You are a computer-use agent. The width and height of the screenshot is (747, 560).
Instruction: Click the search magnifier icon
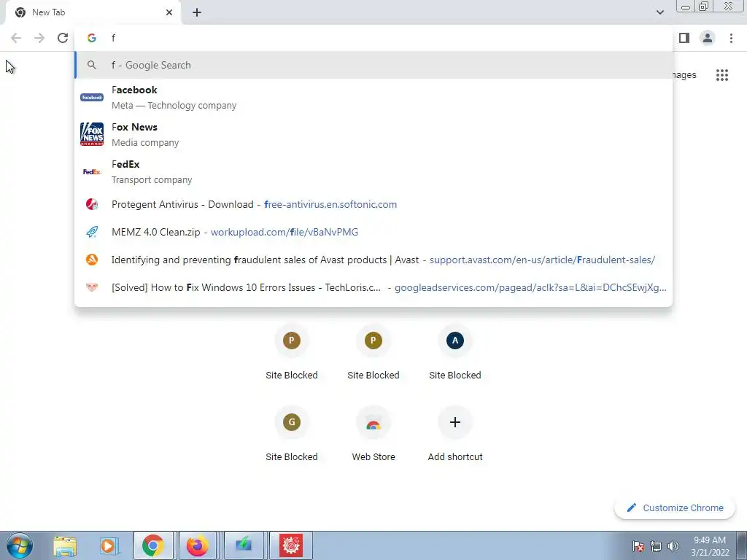pos(92,65)
